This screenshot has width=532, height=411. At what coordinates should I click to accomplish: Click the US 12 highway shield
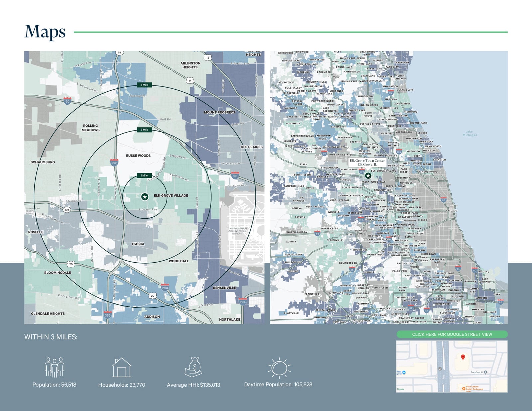(208, 57)
